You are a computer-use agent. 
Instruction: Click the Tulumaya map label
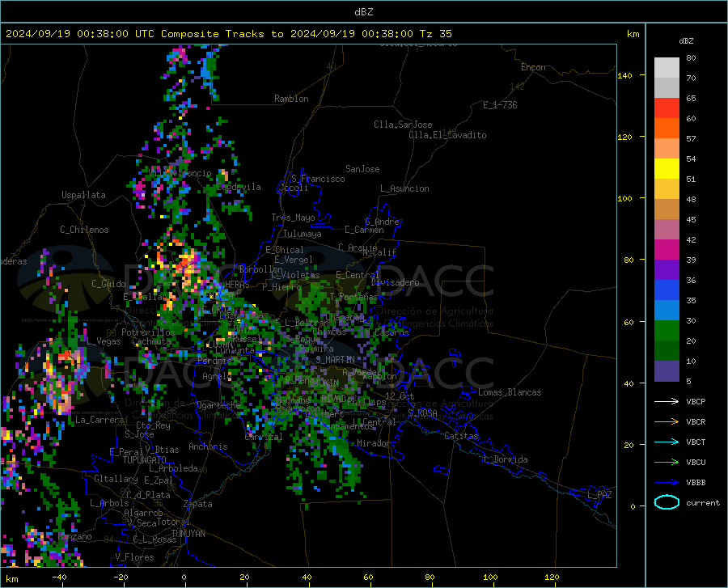pyautogui.click(x=303, y=234)
